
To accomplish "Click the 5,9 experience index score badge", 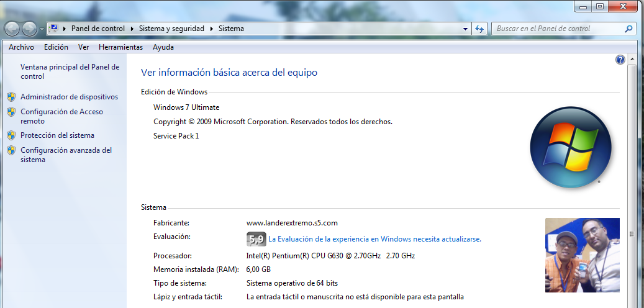I will 256,239.
